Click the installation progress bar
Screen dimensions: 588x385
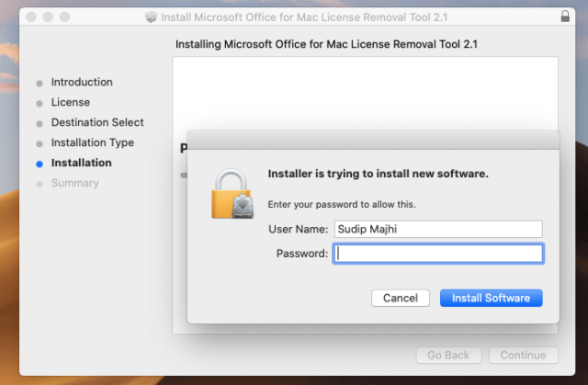tap(183, 175)
